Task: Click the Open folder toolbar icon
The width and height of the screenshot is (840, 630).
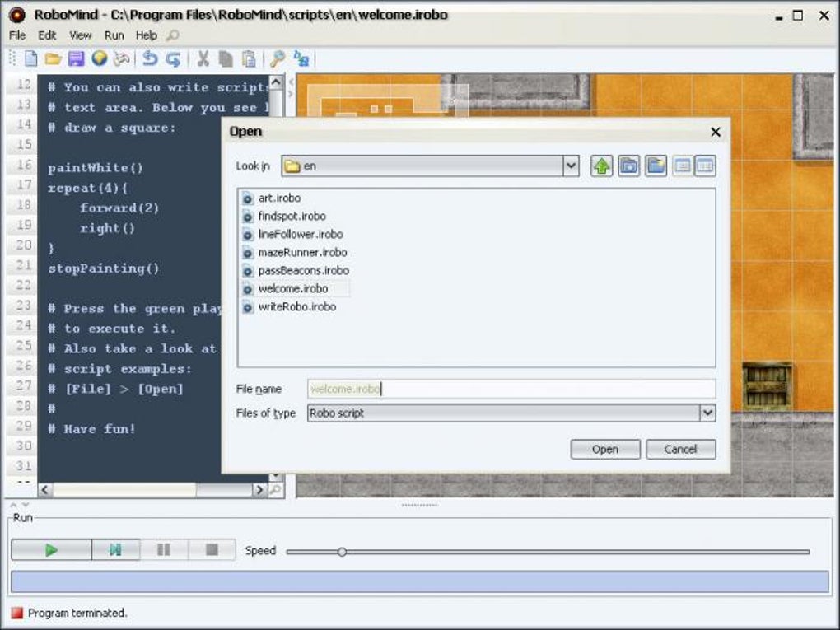Action: click(53, 58)
